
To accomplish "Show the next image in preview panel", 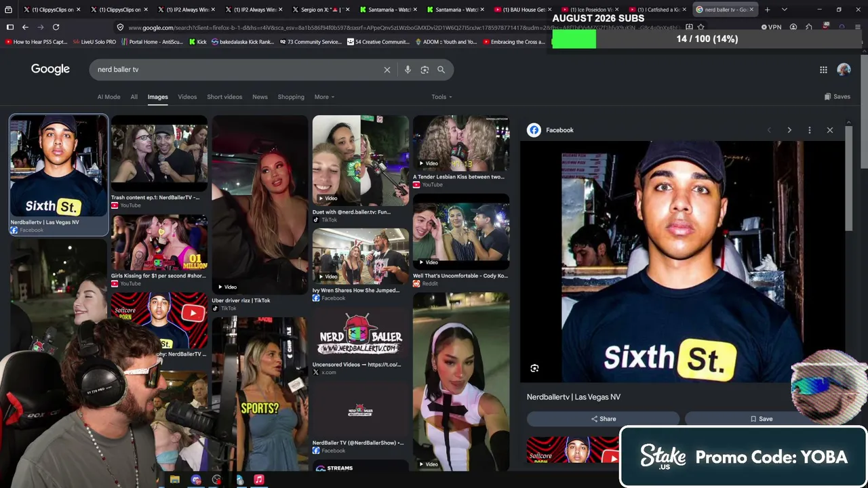I will coord(789,130).
